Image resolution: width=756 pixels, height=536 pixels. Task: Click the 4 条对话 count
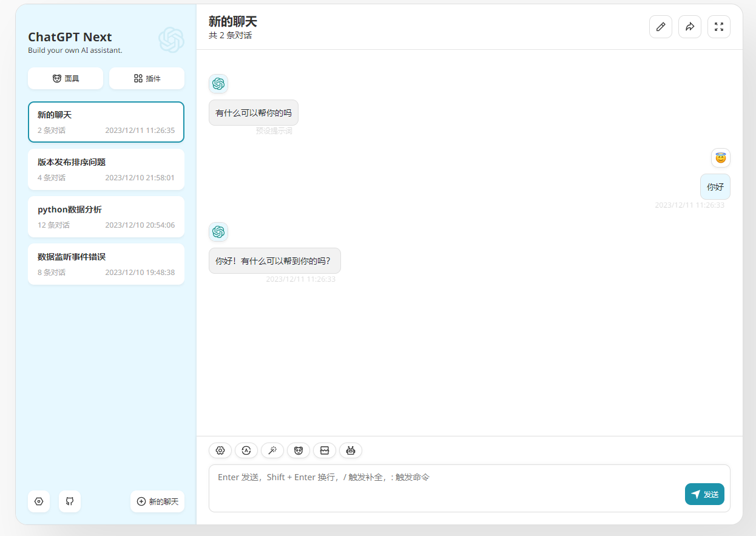52,178
